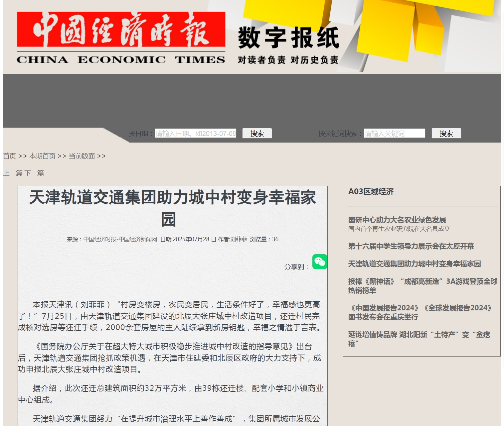Click the China Economic Times red logo
504x426 pixels.
click(121, 29)
